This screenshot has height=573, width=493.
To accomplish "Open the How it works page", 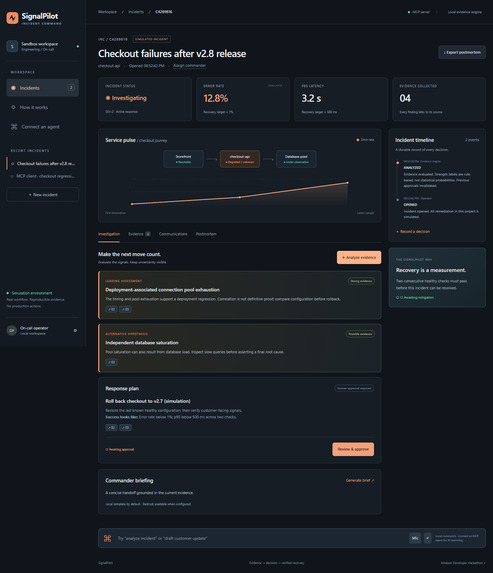I will [43, 107].
